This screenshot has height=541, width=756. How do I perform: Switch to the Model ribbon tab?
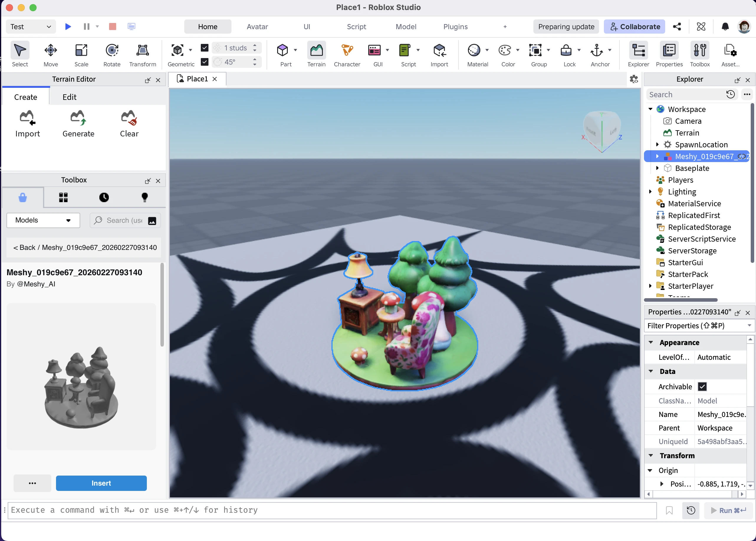[406, 27]
